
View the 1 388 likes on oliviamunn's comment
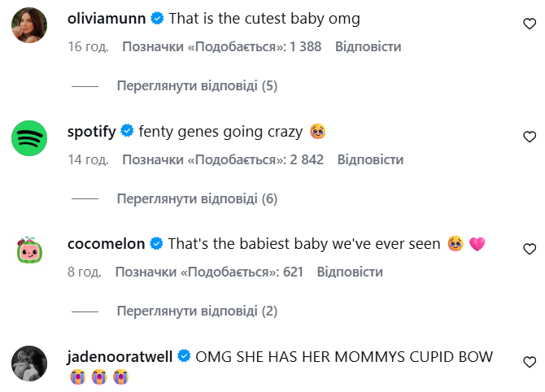click(x=221, y=47)
